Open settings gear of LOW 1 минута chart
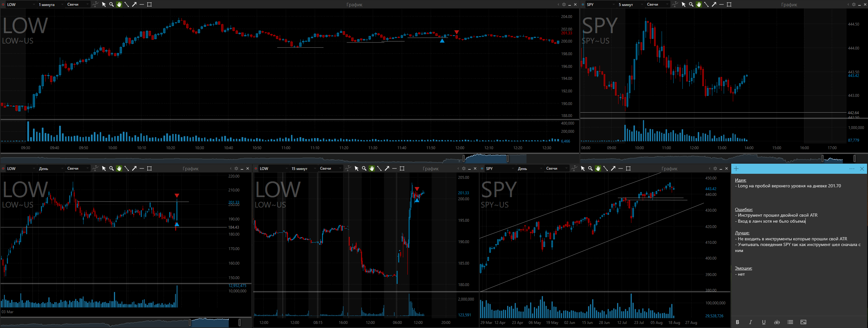 564,4
